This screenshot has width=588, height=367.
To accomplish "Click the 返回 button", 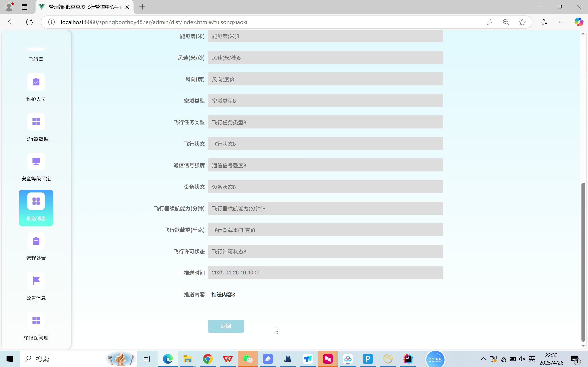I will (226, 326).
